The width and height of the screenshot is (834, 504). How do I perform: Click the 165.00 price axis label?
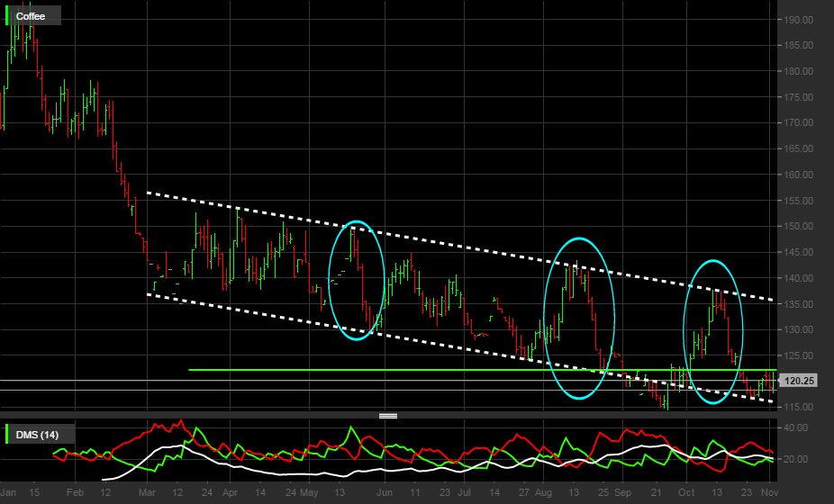point(798,148)
